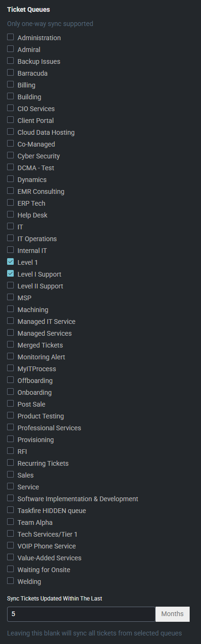
Task: Check the Administration queue checkbox
Action: 10,37
